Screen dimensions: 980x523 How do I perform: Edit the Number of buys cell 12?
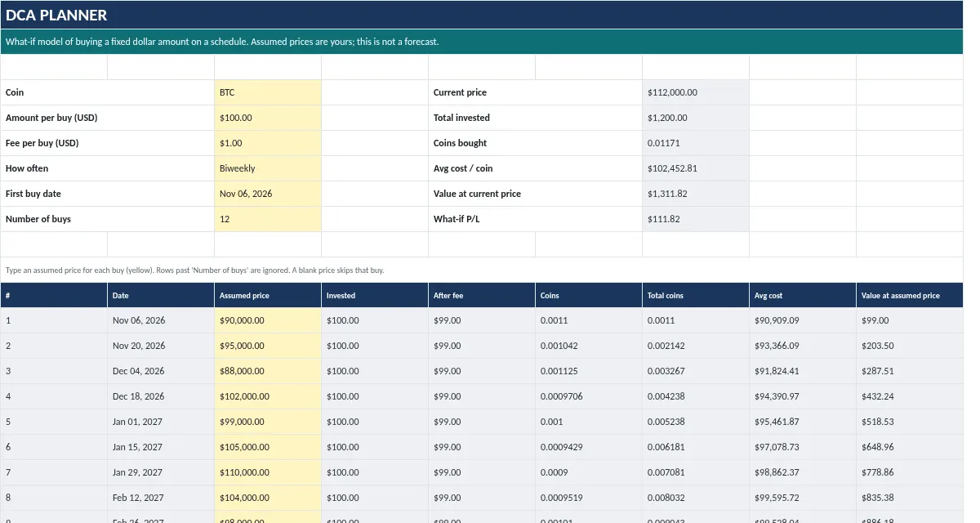pyautogui.click(x=268, y=219)
